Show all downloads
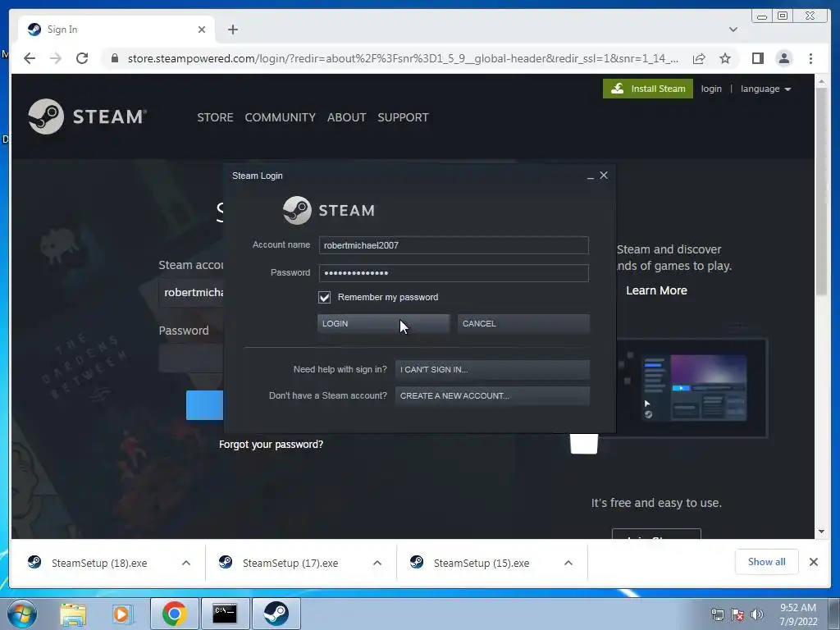840x630 pixels. coord(767,562)
